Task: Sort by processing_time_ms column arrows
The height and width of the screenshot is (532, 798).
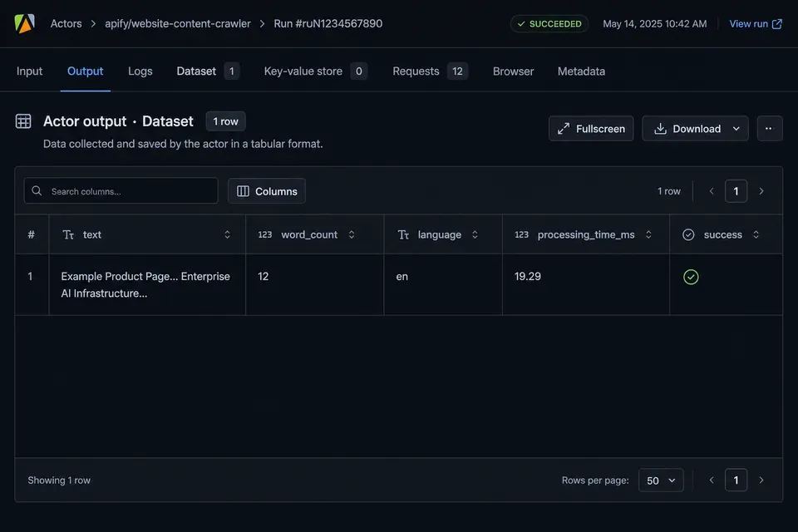Action: pyautogui.click(x=648, y=234)
